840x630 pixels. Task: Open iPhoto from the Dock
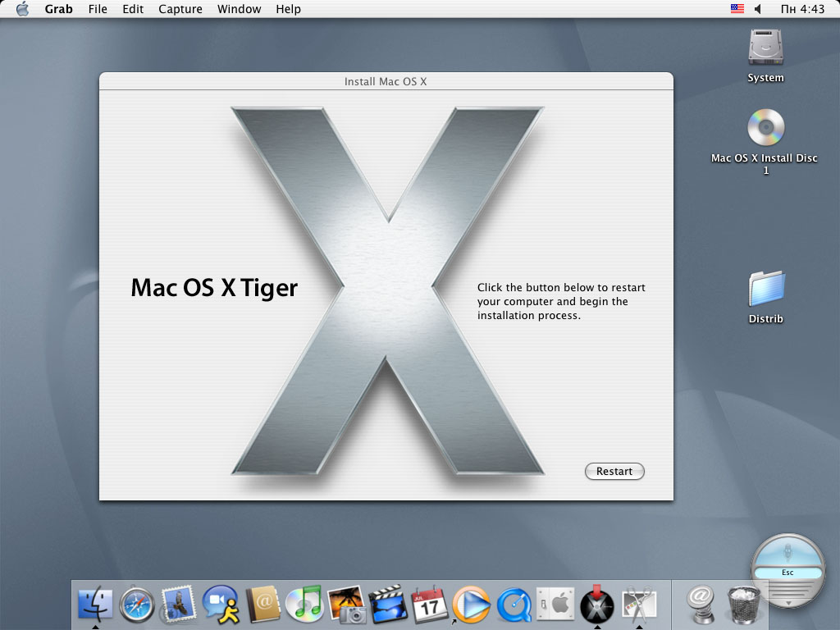coord(346,605)
